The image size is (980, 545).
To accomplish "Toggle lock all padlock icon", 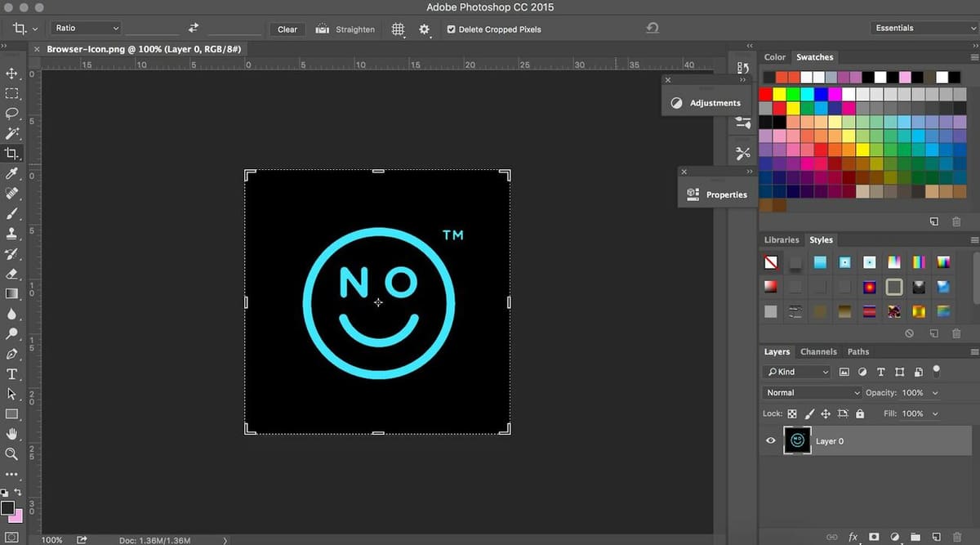I will click(x=860, y=414).
